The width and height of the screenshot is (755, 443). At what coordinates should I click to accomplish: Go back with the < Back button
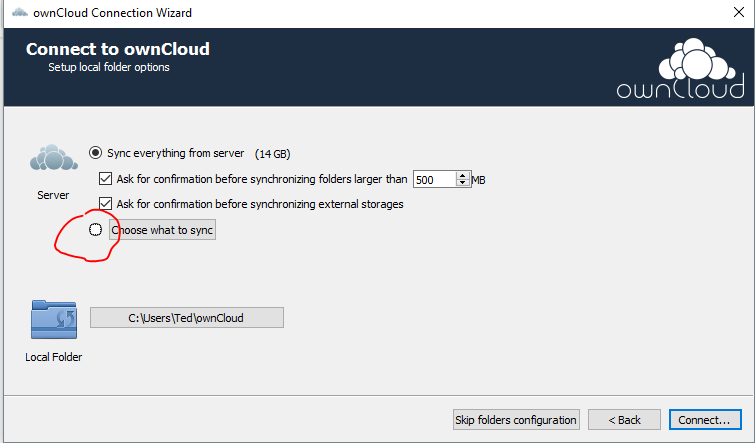click(x=624, y=420)
